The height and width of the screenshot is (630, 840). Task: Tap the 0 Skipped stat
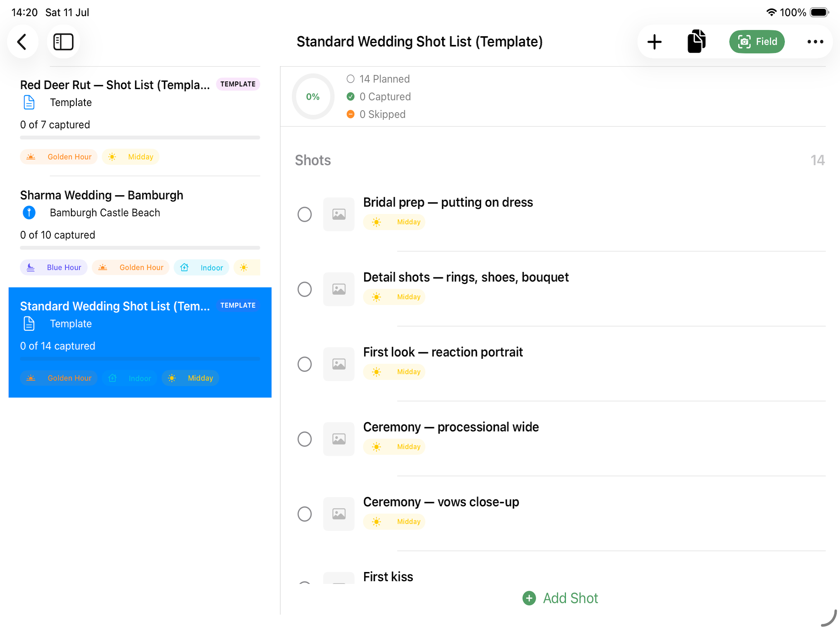click(376, 114)
